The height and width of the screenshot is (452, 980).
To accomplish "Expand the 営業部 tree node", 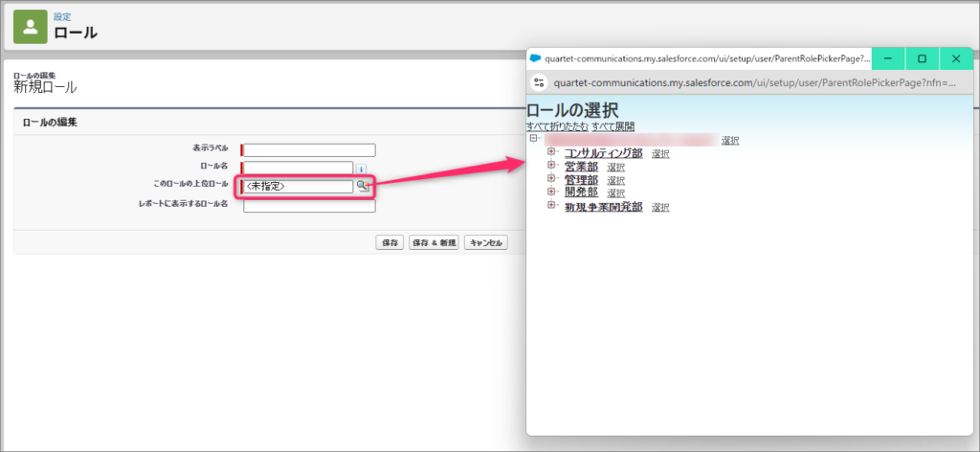I will coord(551,166).
